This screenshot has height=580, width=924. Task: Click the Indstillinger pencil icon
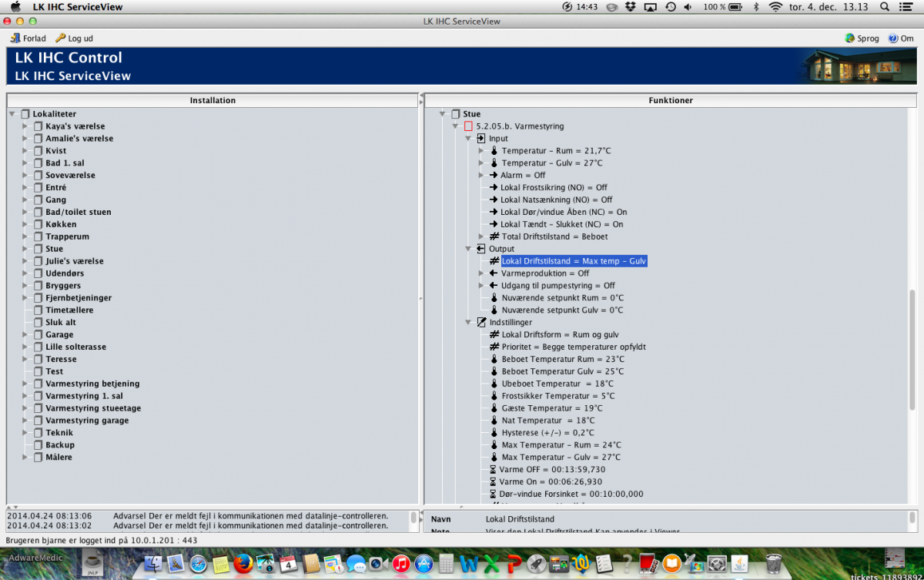pos(481,323)
